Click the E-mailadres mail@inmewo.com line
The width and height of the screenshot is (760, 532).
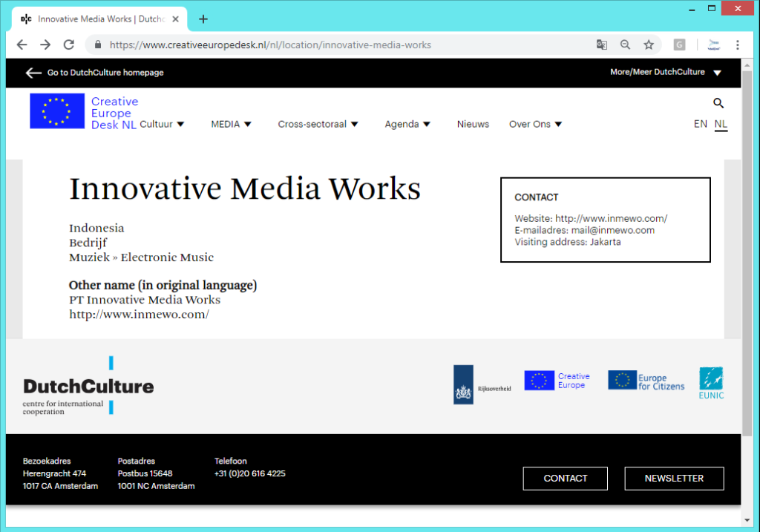585,230
